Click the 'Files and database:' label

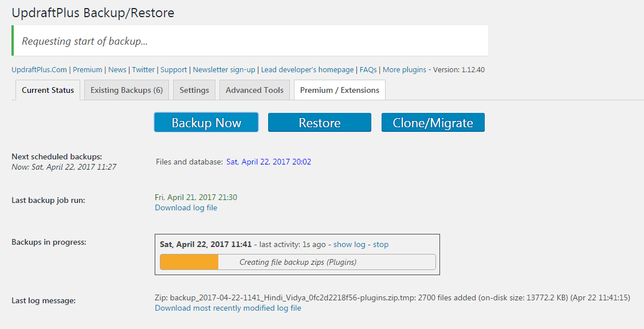pyautogui.click(x=189, y=162)
